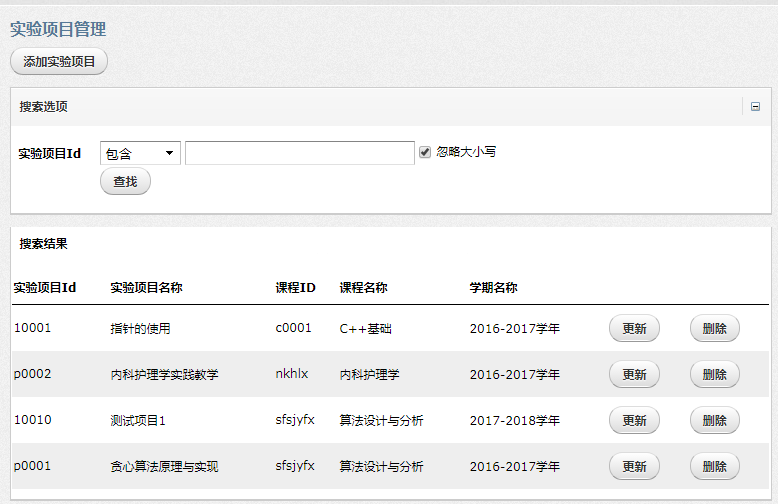The width and height of the screenshot is (778, 504).
Task: Sort by 实验项目Id column header
Action: tap(45, 288)
